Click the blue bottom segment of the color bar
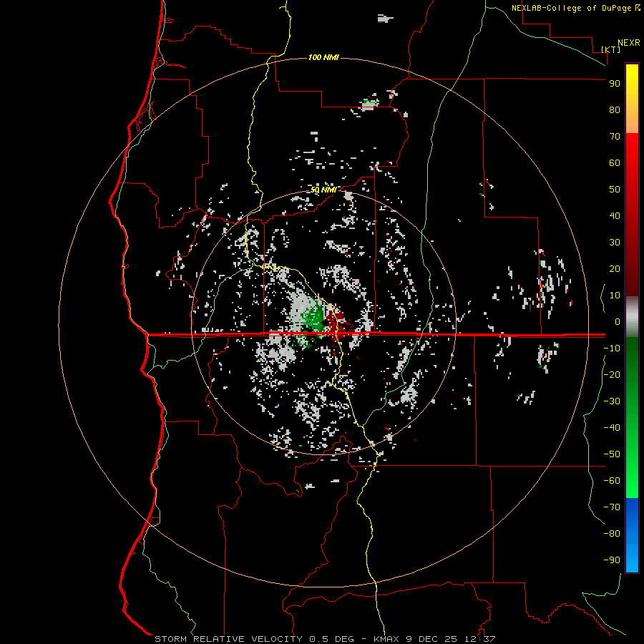This screenshot has width=644, height=644. (632, 535)
